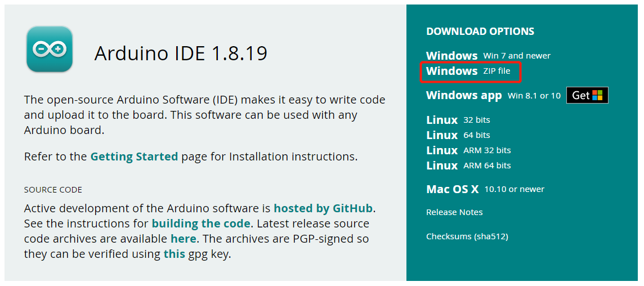Viewport: 644px width, 286px height.
Task: Download Windows Win 7 and newer installer
Action: (x=488, y=56)
